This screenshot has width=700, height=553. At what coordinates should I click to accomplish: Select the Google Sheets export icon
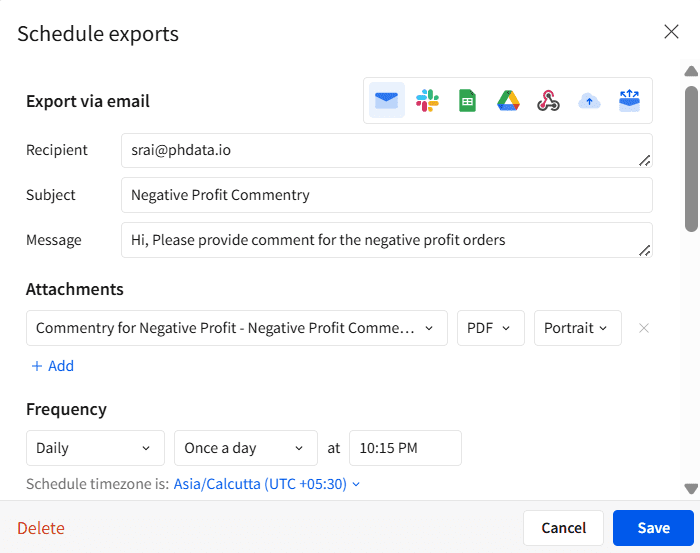tap(467, 100)
